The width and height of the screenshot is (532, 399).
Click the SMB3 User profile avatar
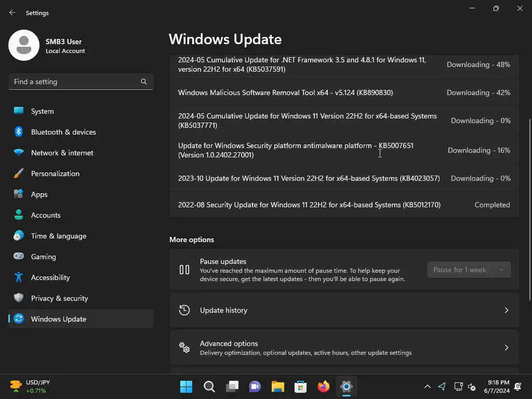pos(24,45)
